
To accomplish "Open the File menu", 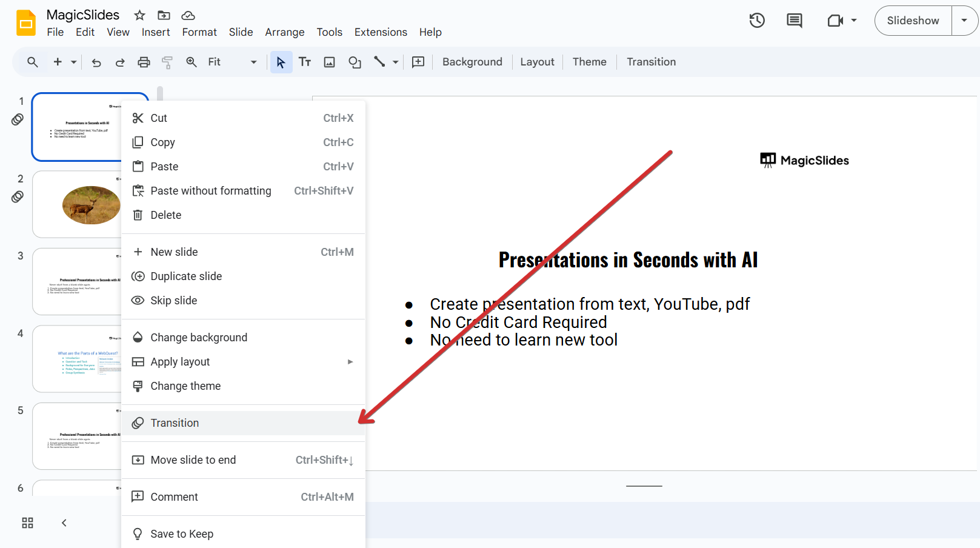I will pyautogui.click(x=55, y=32).
